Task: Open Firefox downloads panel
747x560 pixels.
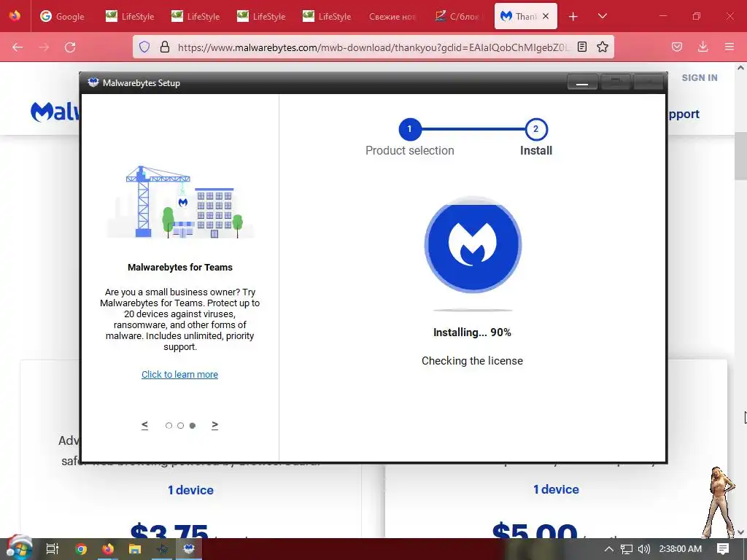Action: tap(703, 47)
